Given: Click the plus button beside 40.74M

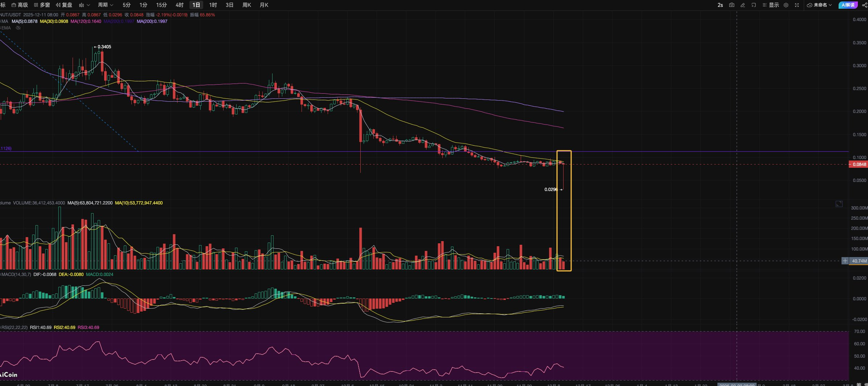Looking at the screenshot, I should tap(845, 261).
